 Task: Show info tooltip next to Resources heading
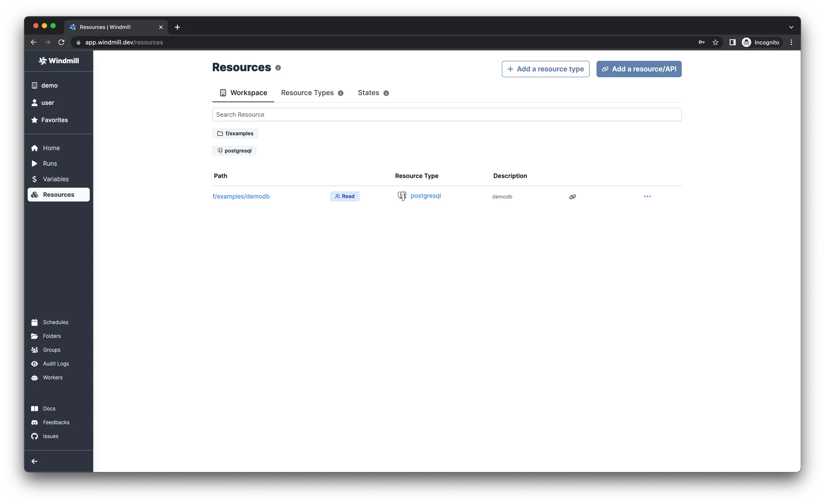[278, 68]
